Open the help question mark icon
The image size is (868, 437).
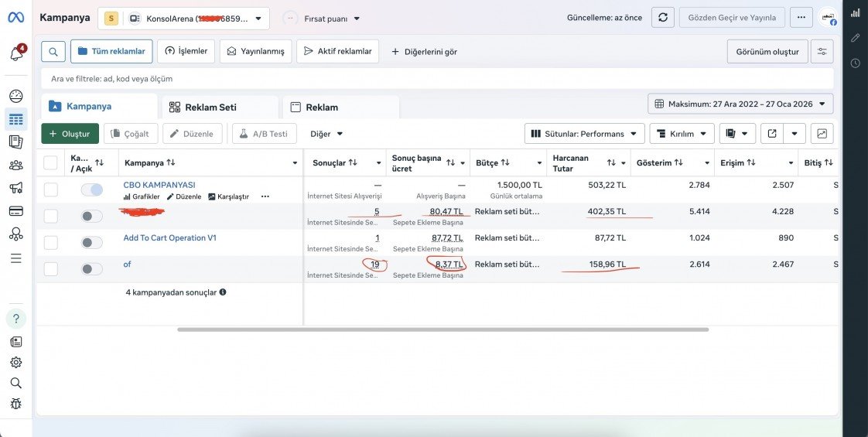click(x=16, y=319)
